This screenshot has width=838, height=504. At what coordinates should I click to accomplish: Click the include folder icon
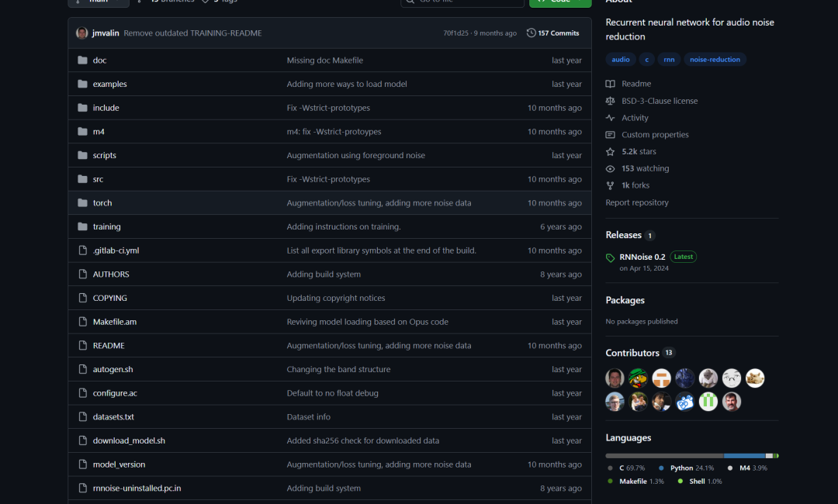(x=82, y=108)
